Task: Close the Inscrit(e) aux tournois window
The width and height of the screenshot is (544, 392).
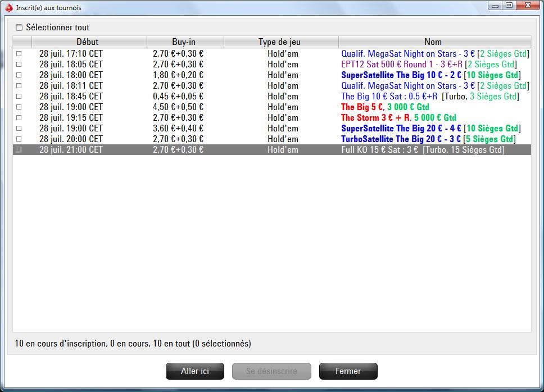Action: (x=528, y=5)
